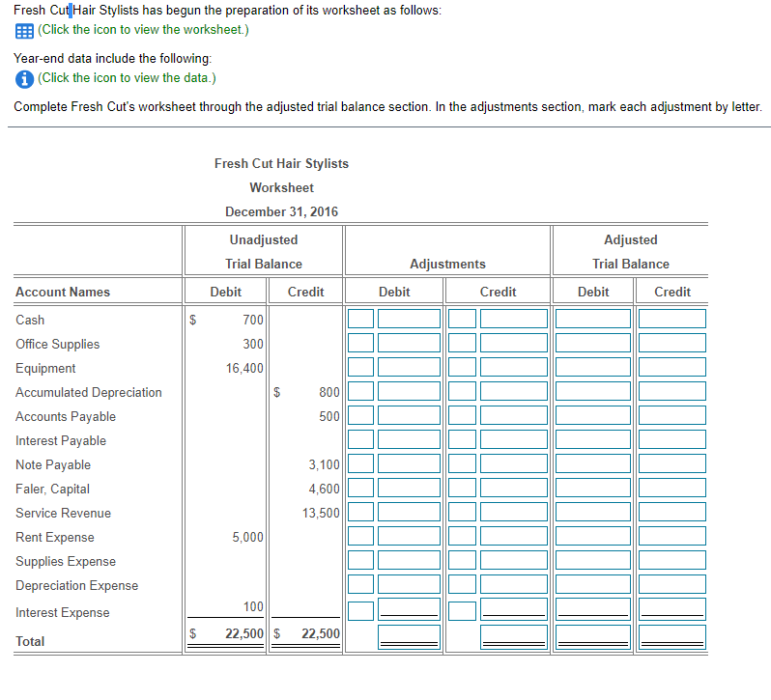771x700 pixels.
Task: Select Interest Payable adjustments credit amount field
Action: (x=513, y=438)
